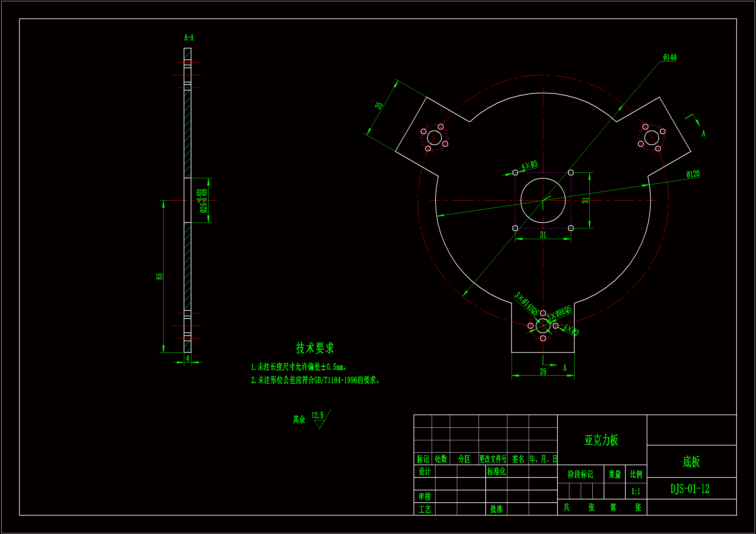Select the GB/T1184-1996 requirement line
The height and width of the screenshot is (534, 756).
coord(316,380)
